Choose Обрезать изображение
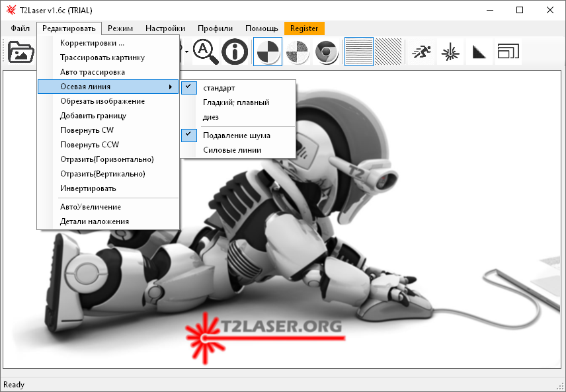This screenshot has width=566, height=392. tap(108, 101)
